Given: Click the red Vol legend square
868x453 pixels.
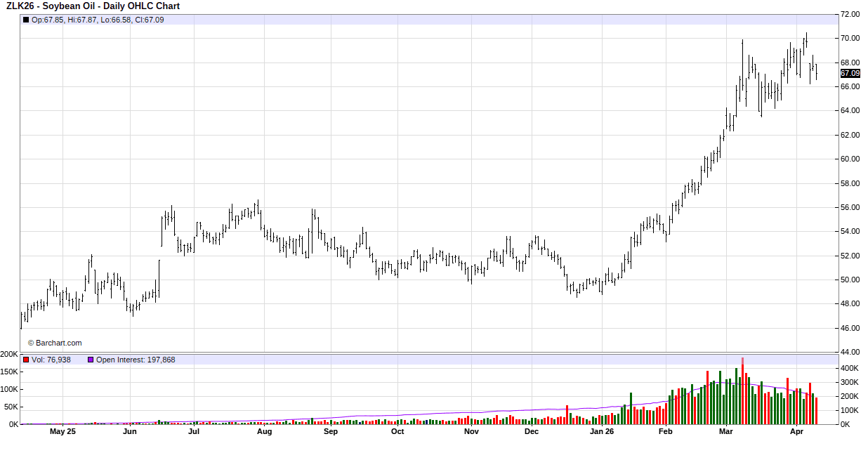Looking at the screenshot, I should coord(26,360).
